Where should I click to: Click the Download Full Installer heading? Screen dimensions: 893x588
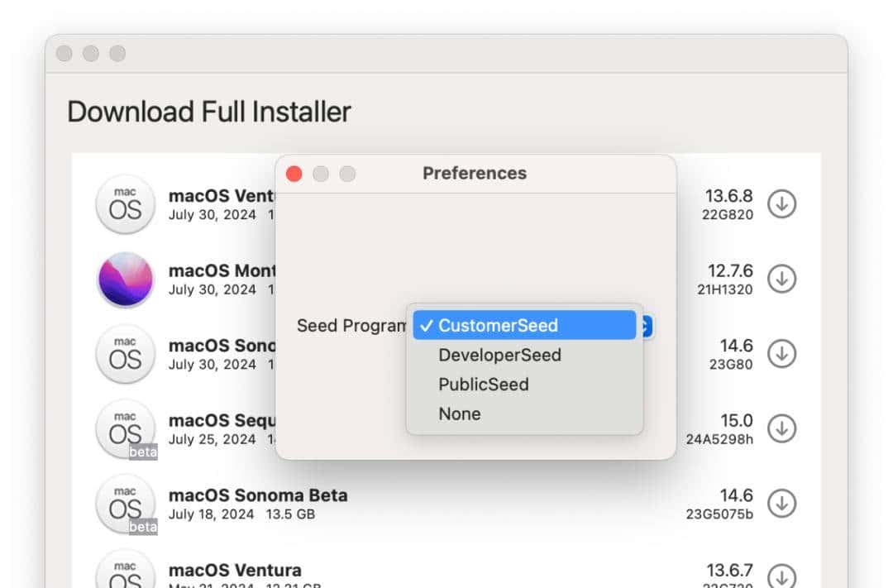209,111
